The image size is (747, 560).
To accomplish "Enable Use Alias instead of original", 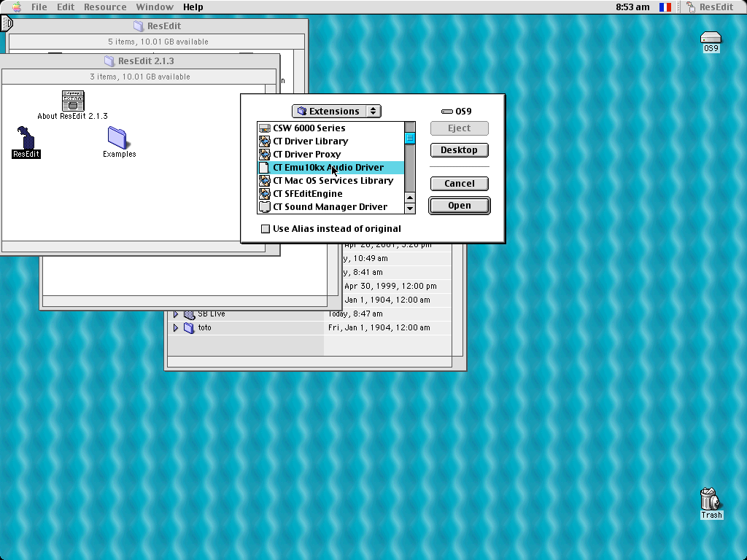I will (266, 229).
